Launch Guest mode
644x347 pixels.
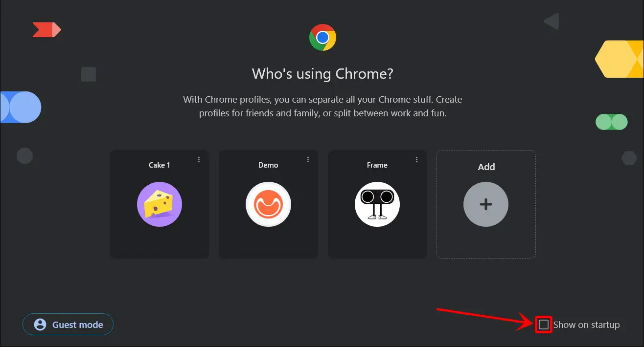pos(68,325)
